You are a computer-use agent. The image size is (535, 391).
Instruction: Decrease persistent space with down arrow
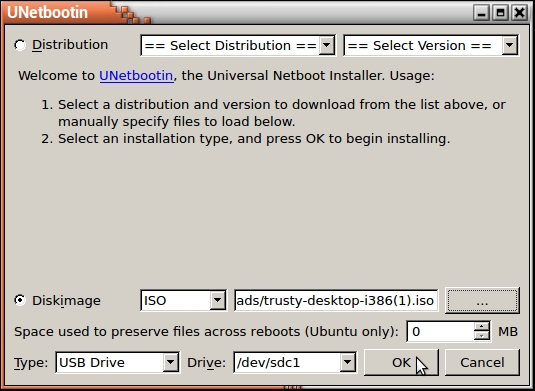tap(481, 336)
